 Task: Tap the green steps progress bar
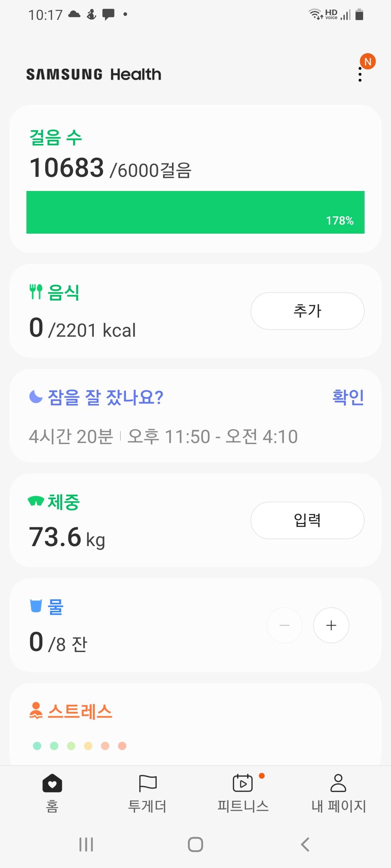click(x=195, y=212)
